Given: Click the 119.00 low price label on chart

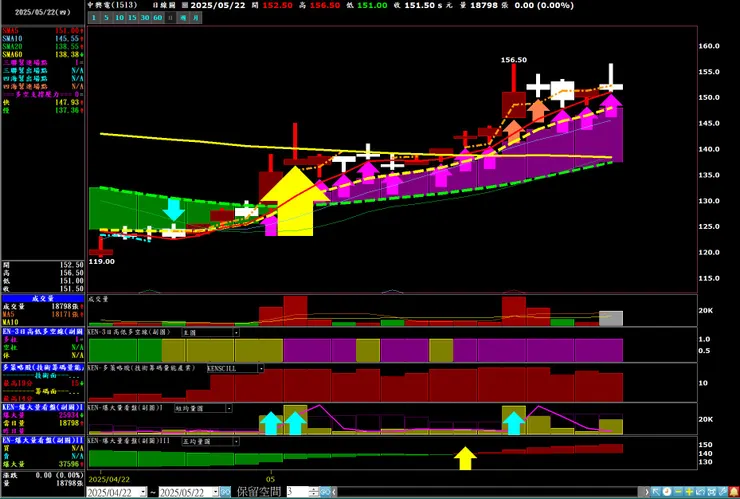Looking at the screenshot, I should click(x=101, y=262).
